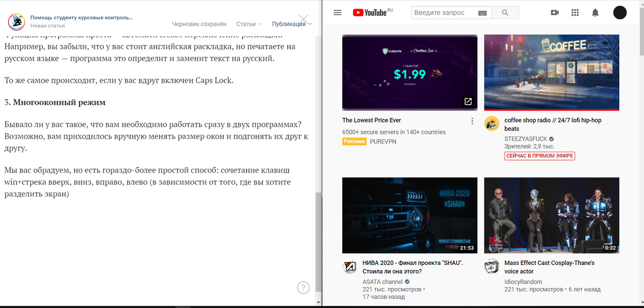Open the create video camera icon

pos(555,12)
